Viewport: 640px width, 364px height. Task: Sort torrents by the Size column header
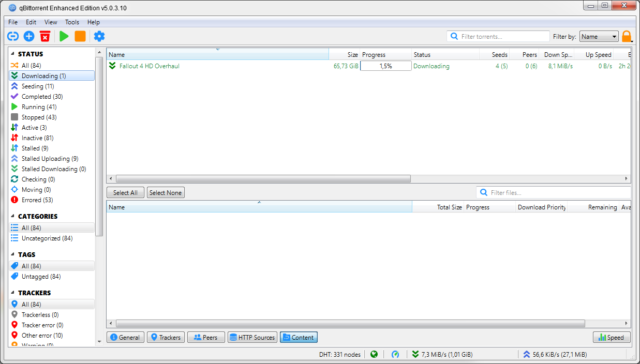344,54
